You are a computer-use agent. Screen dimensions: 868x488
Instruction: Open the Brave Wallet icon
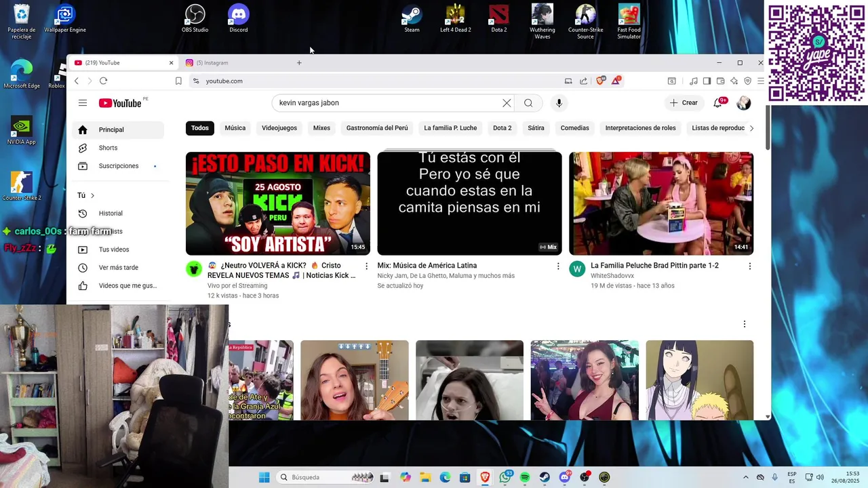[x=720, y=81]
